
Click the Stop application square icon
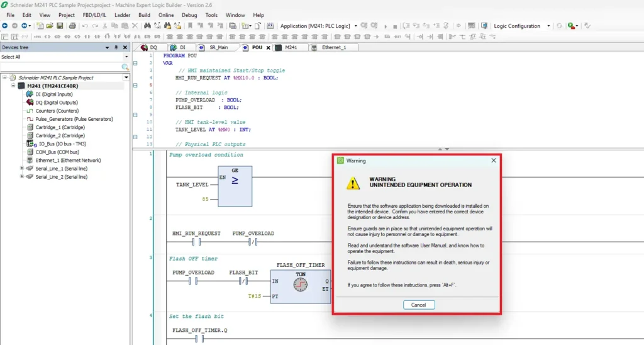(x=395, y=26)
